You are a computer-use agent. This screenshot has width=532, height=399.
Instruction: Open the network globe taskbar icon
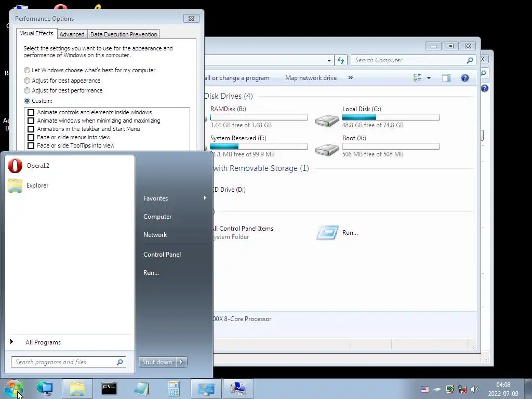click(x=45, y=389)
